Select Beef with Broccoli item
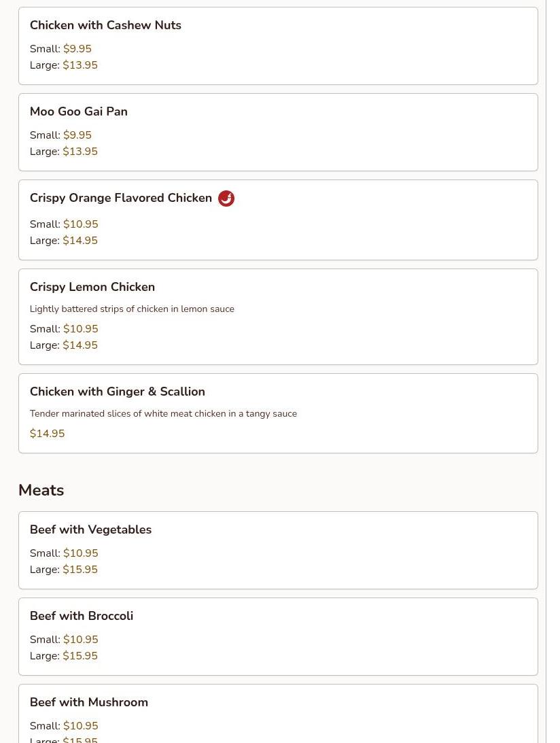This screenshot has width=560, height=743. 278,636
